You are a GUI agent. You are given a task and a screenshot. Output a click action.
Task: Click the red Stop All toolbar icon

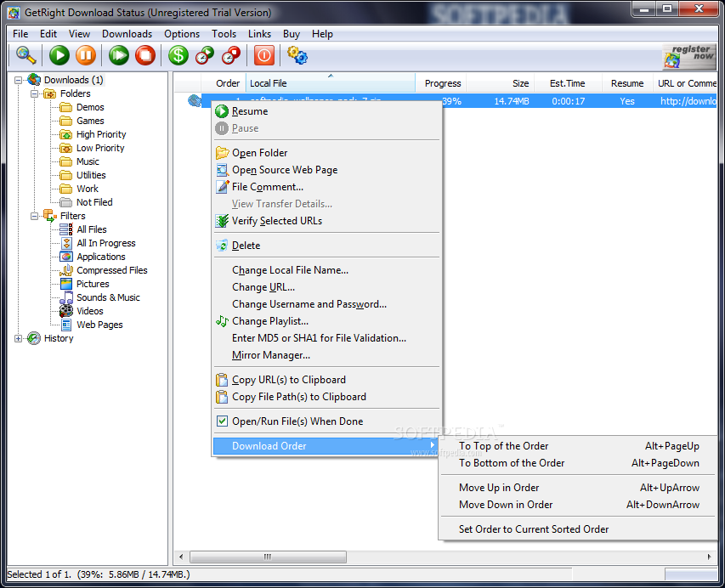(146, 55)
